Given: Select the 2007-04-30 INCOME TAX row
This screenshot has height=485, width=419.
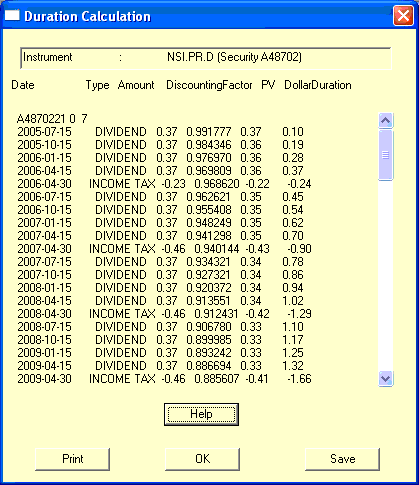Looking at the screenshot, I should [164, 249].
